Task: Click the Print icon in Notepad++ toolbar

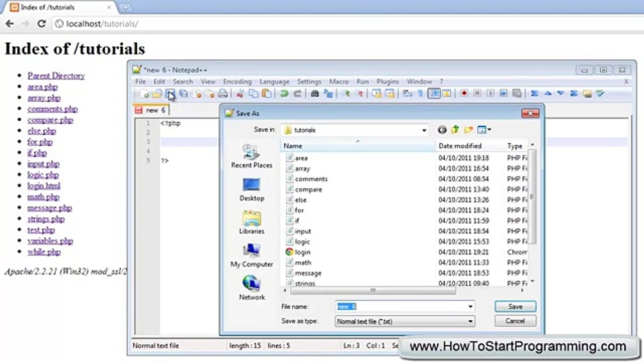Action: pos(223,94)
